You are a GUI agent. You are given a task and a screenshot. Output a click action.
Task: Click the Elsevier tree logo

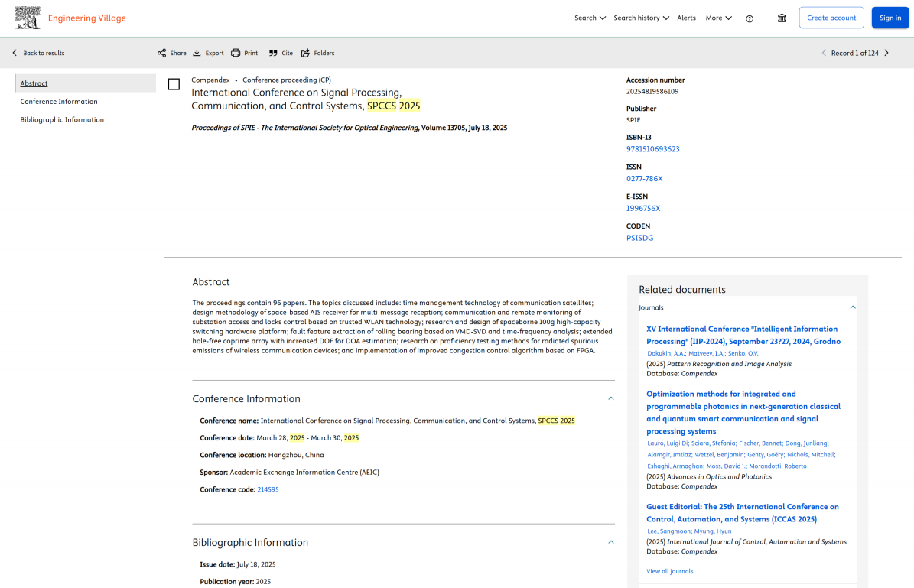click(x=28, y=18)
